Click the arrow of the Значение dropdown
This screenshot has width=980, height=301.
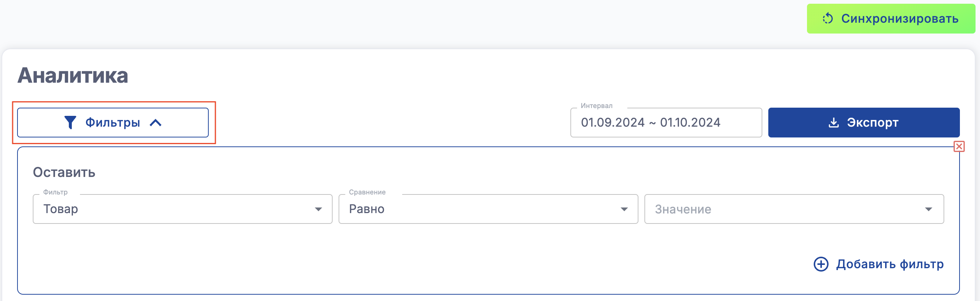[929, 209]
